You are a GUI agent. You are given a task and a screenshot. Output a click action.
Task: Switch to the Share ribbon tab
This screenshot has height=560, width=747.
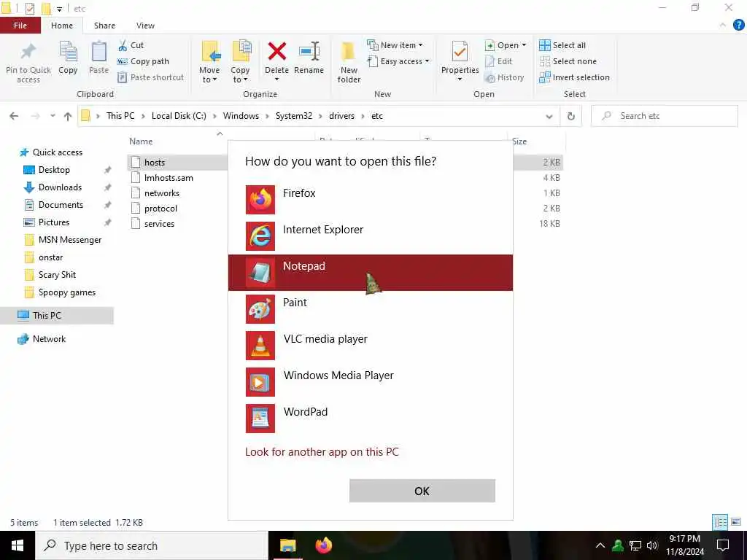[104, 26]
